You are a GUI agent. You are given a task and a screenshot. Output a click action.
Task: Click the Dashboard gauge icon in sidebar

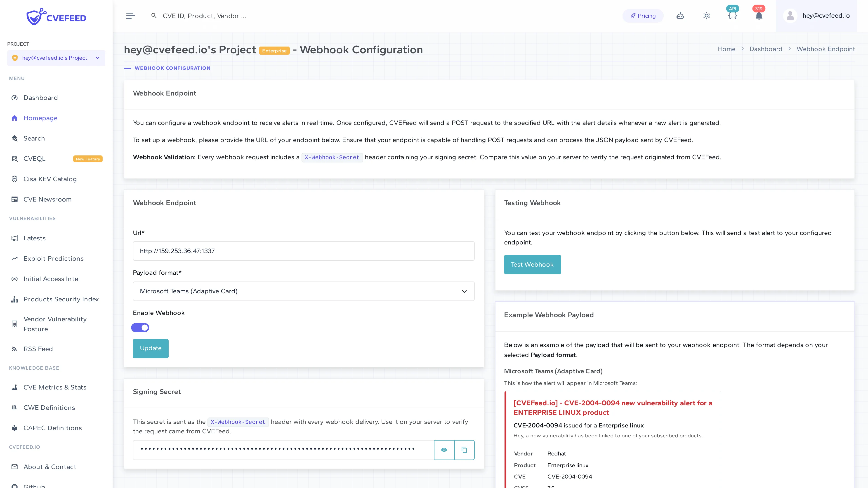coord(14,98)
